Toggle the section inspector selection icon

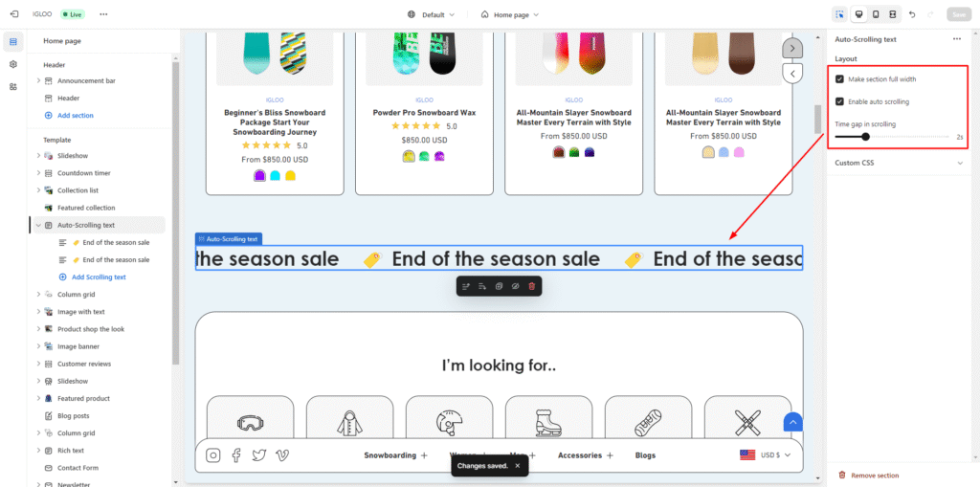(x=839, y=14)
